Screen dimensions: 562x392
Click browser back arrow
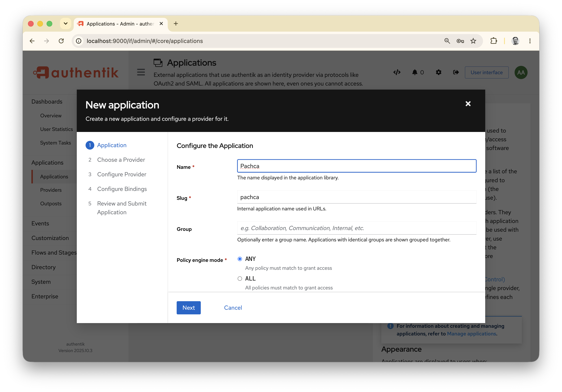click(x=32, y=41)
